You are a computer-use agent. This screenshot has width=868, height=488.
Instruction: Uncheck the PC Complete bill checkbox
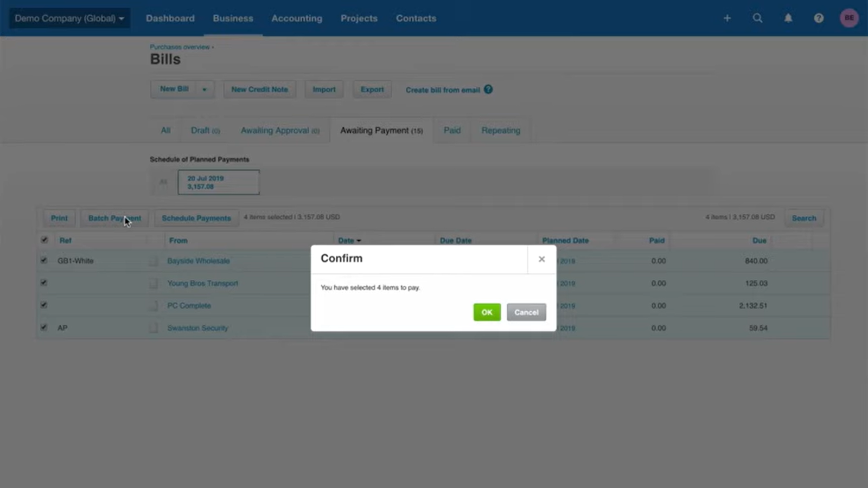pyautogui.click(x=44, y=305)
